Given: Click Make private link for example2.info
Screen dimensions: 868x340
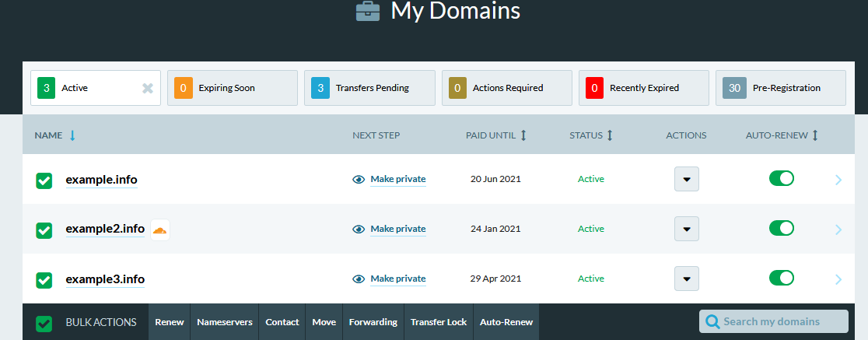Looking at the screenshot, I should click(x=397, y=229).
